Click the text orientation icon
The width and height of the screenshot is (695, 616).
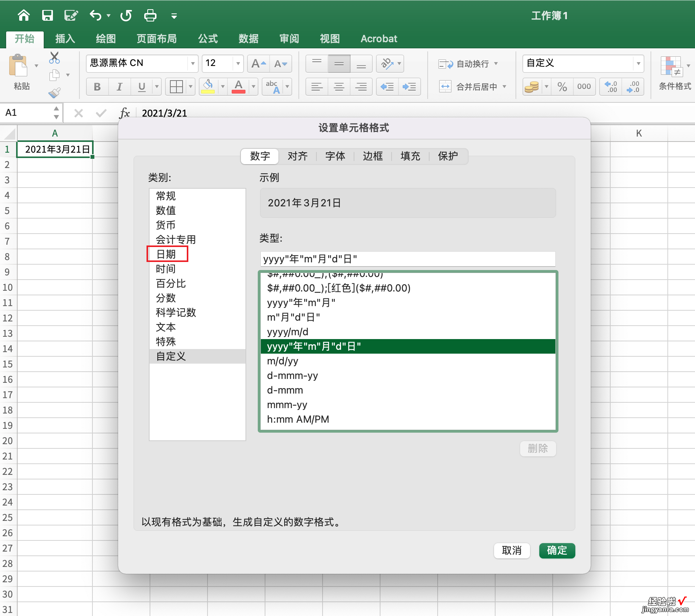(387, 64)
